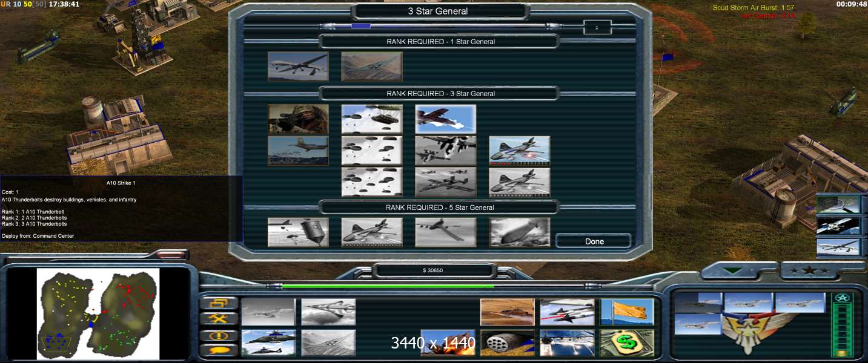Pick the highlighted A10 Strike 1 power
This screenshot has height=363, width=868.
tap(445, 119)
